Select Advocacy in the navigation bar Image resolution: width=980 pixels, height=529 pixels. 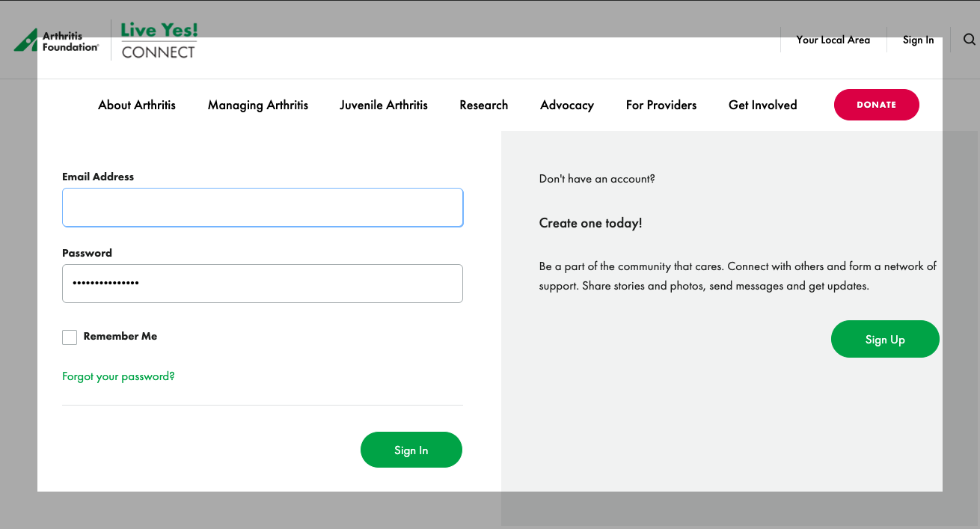tap(567, 106)
